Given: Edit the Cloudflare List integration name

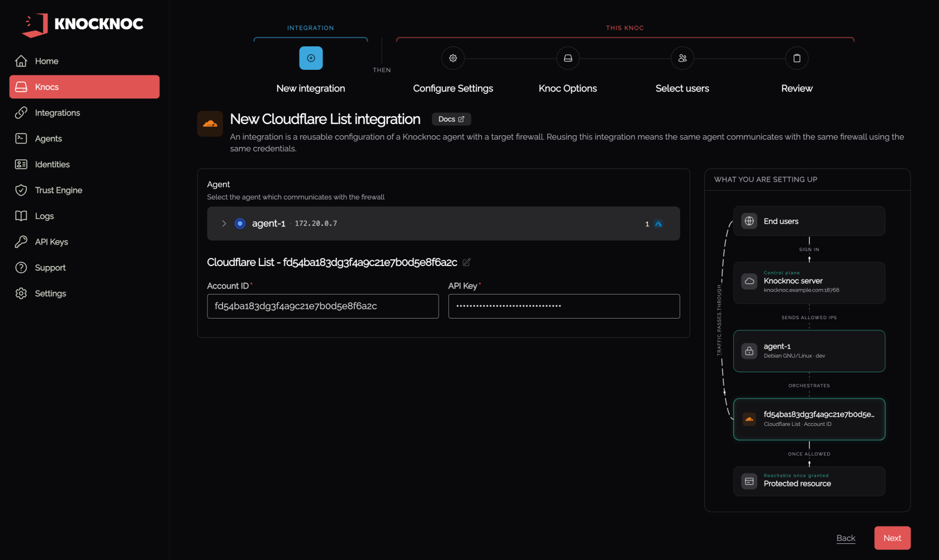Looking at the screenshot, I should point(467,262).
